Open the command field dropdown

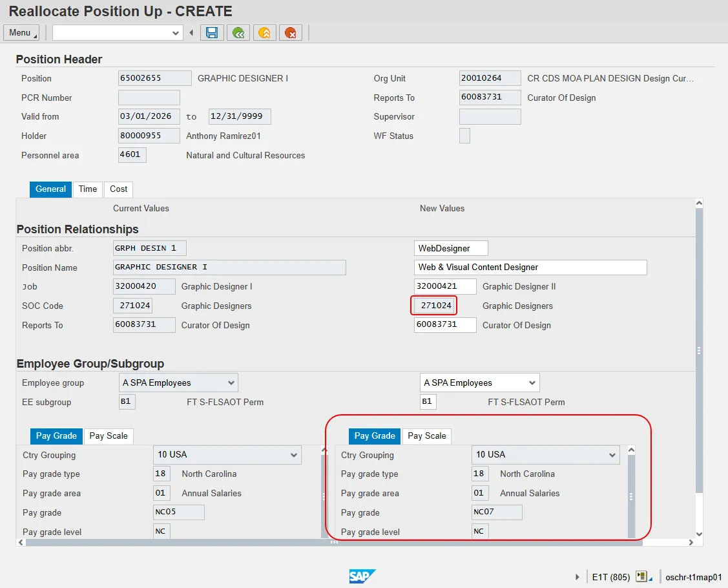click(176, 33)
